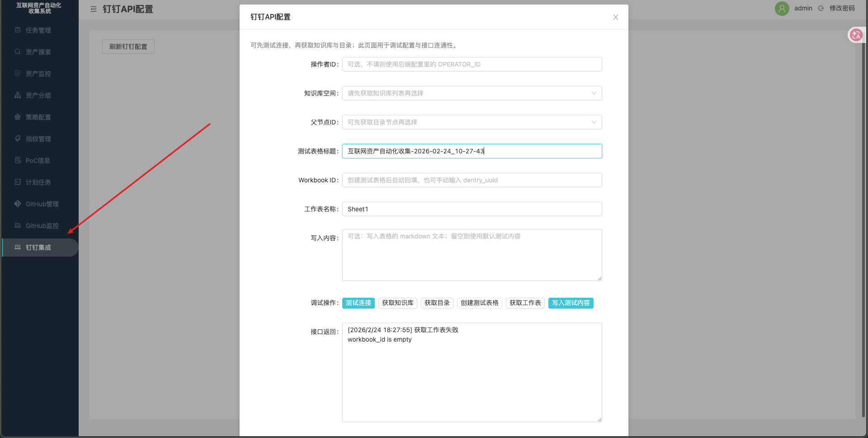
Task: Click the 测试连接 button
Action: (x=359, y=303)
